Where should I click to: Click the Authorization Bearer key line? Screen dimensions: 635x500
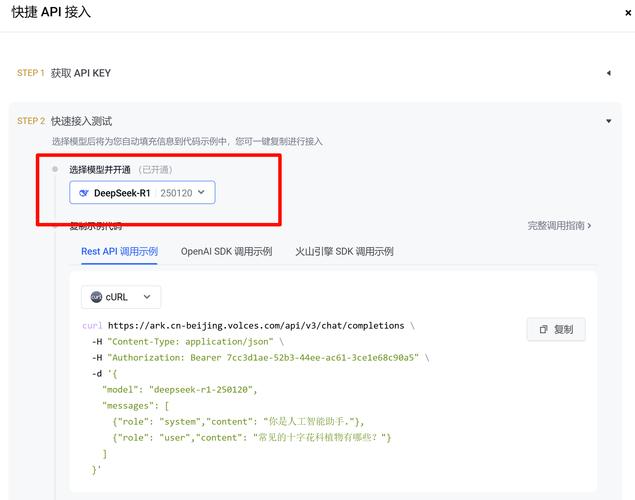[x=260, y=358]
